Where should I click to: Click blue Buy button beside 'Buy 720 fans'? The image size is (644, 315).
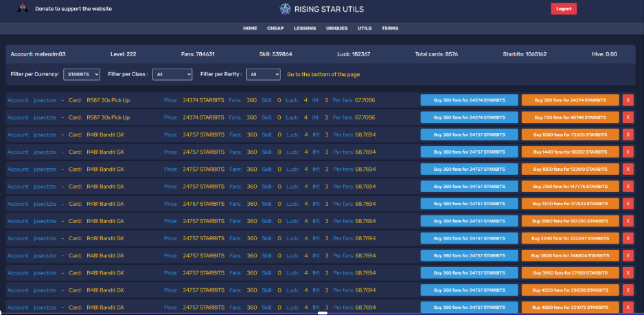click(x=469, y=117)
